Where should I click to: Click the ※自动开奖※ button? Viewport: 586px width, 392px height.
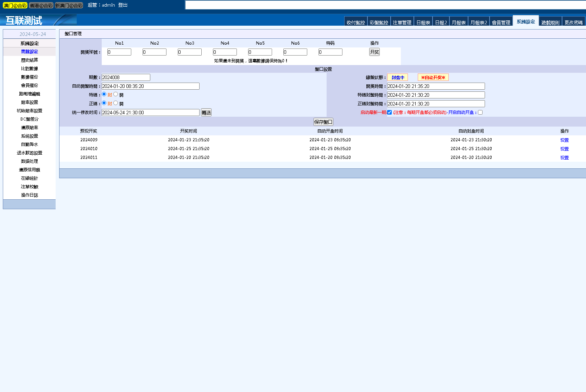433,77
